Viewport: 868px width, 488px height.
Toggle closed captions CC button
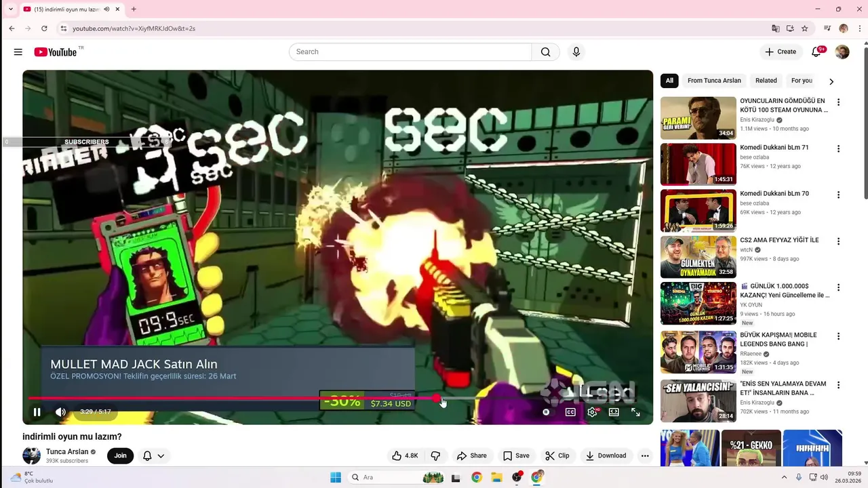tap(570, 412)
